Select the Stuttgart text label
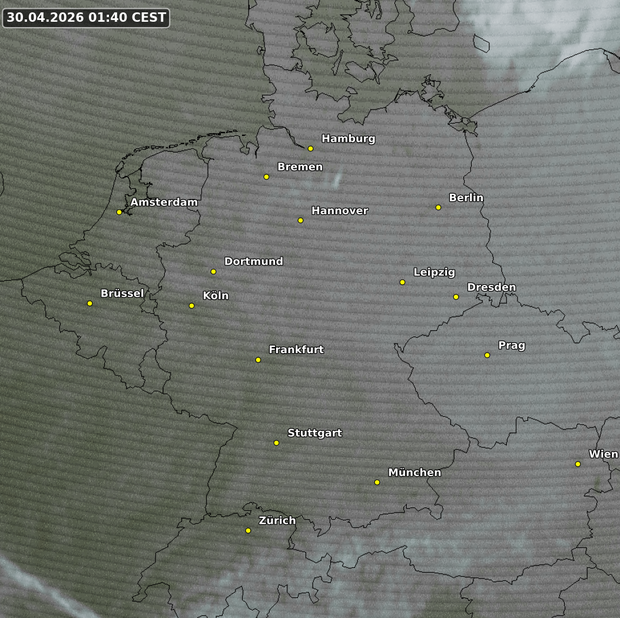620x618 pixels. (314, 433)
